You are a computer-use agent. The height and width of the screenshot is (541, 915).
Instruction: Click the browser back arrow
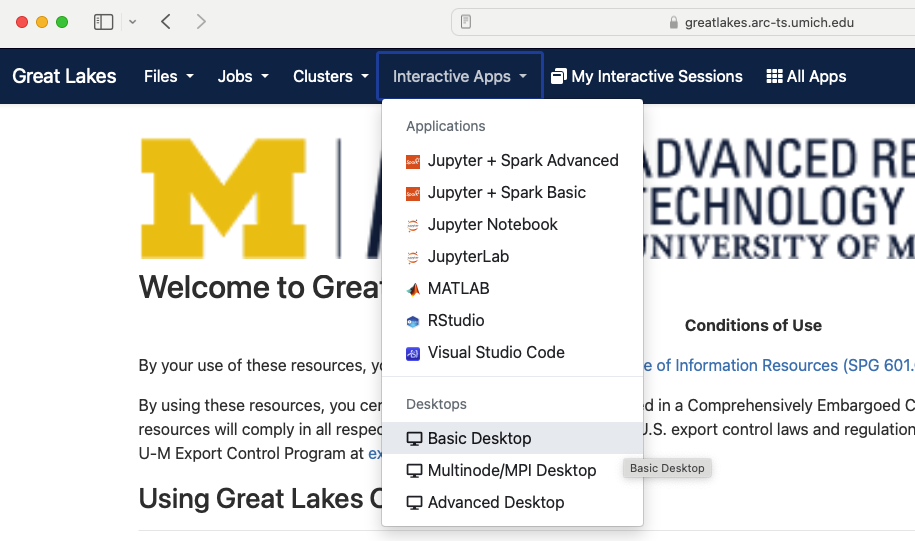166,22
